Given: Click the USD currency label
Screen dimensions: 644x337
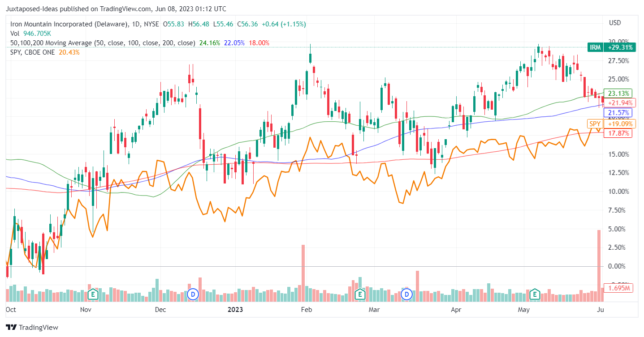Looking at the screenshot, I should (x=615, y=23).
